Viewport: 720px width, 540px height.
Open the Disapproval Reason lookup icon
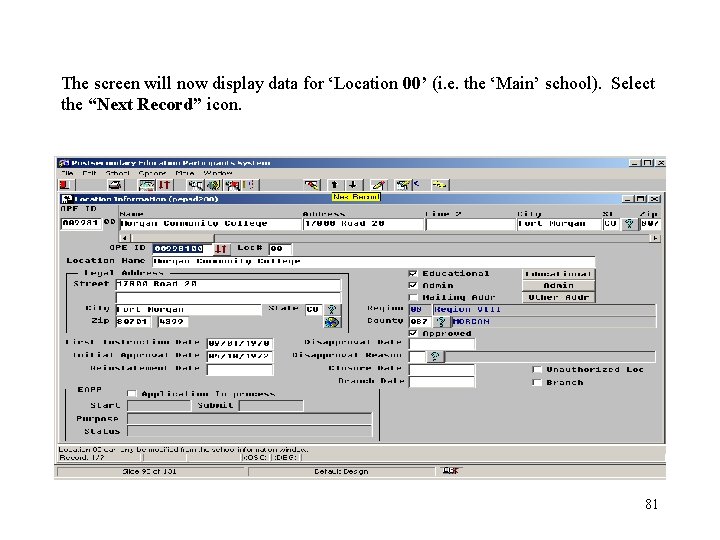coord(435,356)
